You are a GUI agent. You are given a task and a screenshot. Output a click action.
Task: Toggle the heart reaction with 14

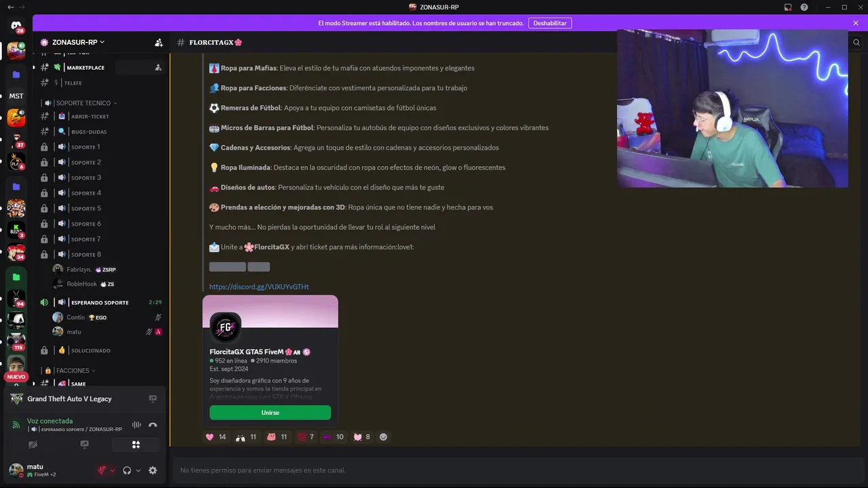pos(216,437)
